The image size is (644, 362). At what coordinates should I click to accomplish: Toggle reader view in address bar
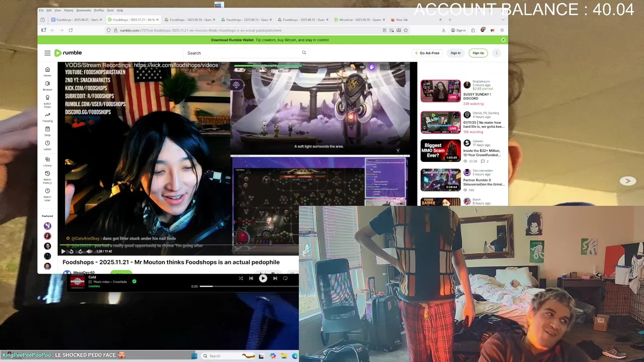(384, 30)
